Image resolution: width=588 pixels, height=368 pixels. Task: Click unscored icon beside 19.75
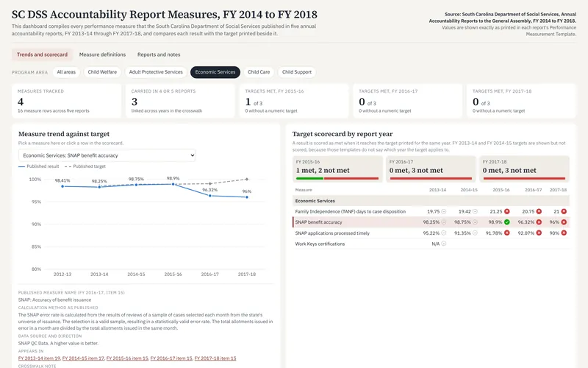coord(444,211)
